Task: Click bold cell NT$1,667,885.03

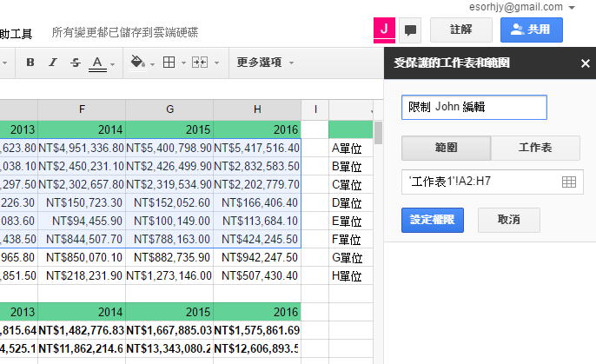Action: 169,330
